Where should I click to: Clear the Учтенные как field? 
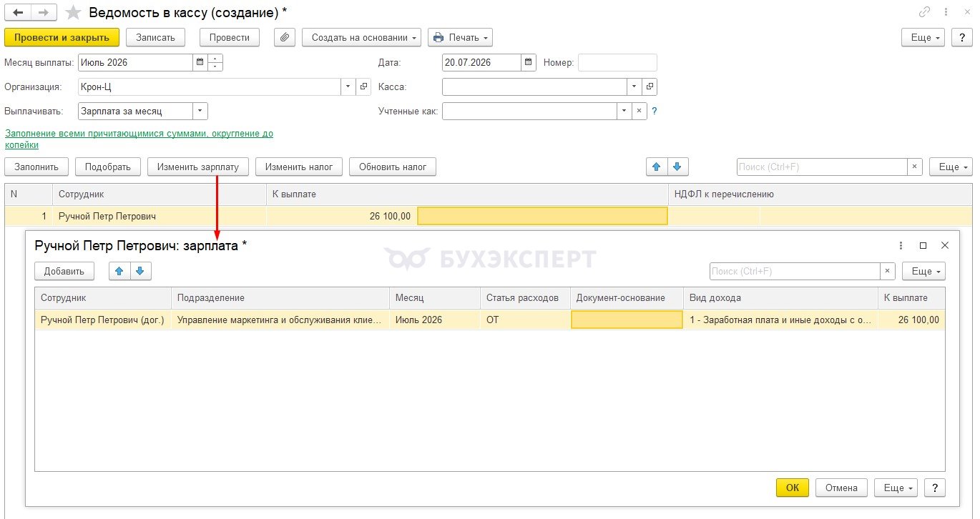[640, 112]
